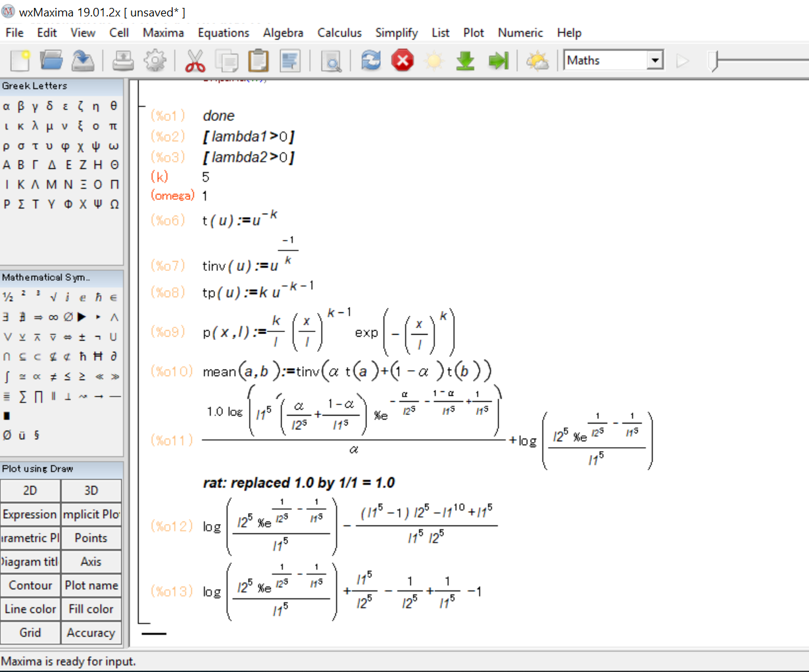Click the 2D plot button
The width and height of the screenshot is (809, 672).
(x=30, y=491)
